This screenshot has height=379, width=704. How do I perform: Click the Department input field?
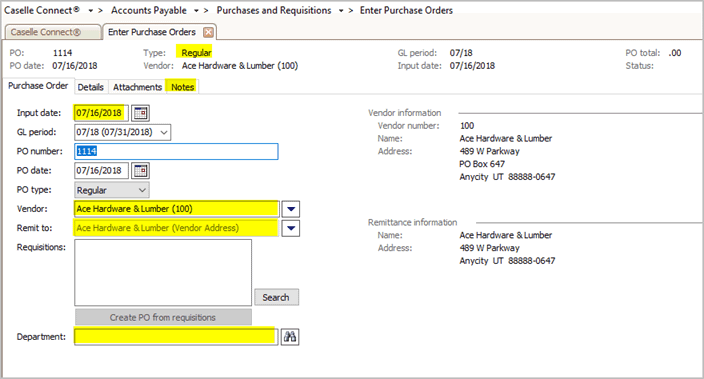176,337
